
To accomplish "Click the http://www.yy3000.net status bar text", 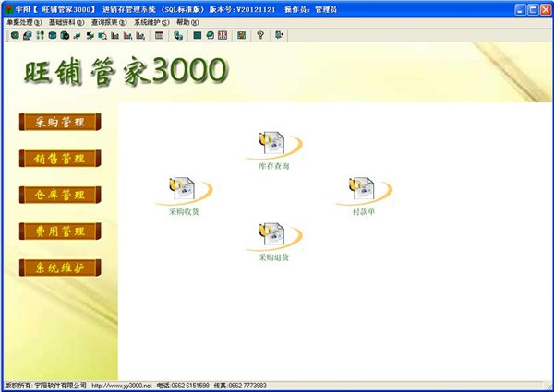I will coord(122,386).
